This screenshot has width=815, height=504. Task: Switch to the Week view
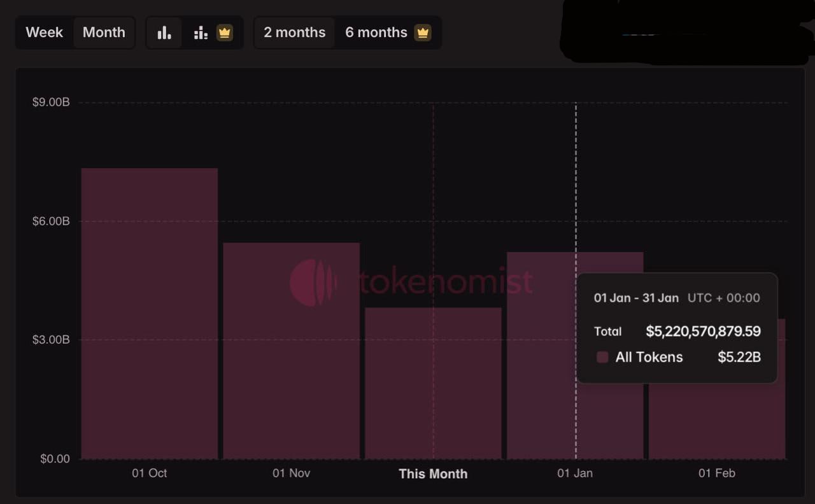(x=45, y=32)
